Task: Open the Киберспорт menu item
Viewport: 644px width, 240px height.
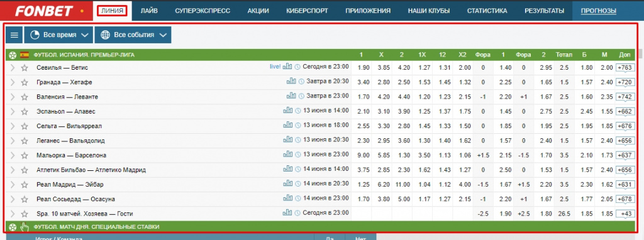Action: pos(307,11)
